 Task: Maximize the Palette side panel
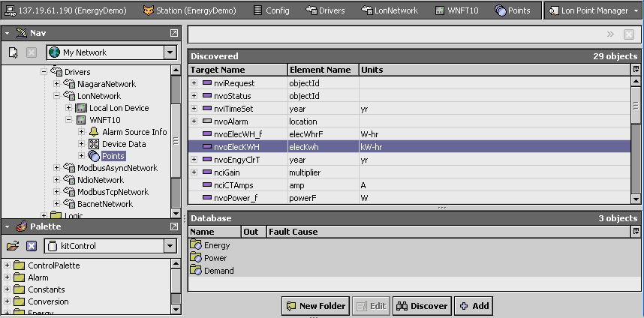174,226
